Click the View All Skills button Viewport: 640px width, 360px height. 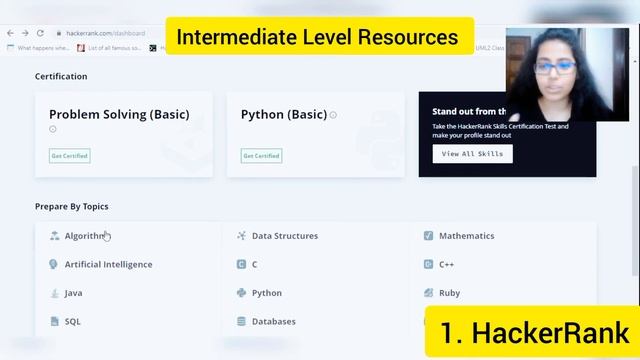(x=473, y=154)
